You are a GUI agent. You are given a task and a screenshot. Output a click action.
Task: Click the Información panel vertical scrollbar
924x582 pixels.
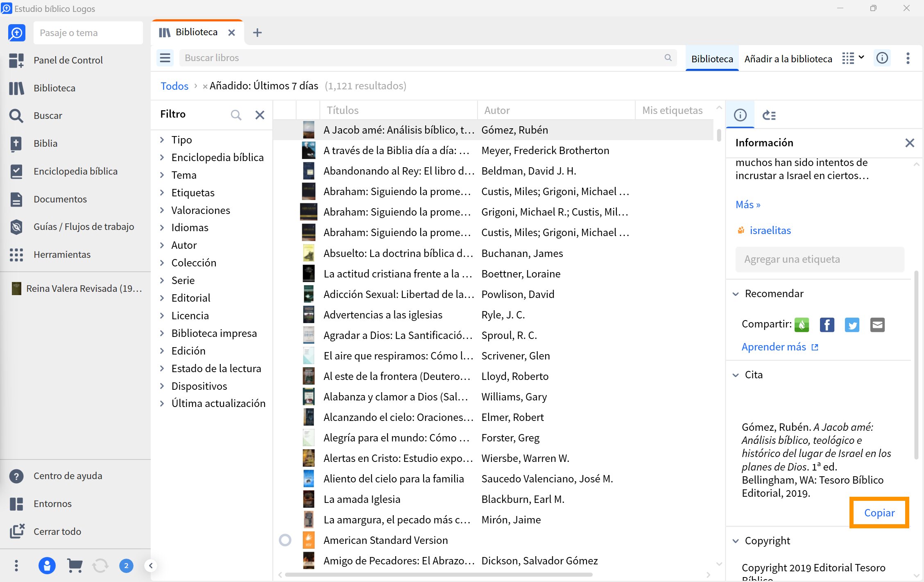point(916,365)
